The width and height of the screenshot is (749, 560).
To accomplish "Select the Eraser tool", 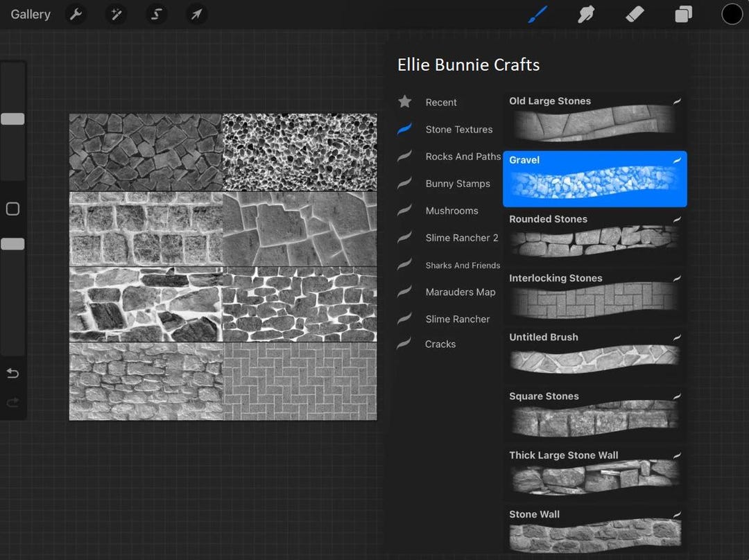I will click(635, 14).
